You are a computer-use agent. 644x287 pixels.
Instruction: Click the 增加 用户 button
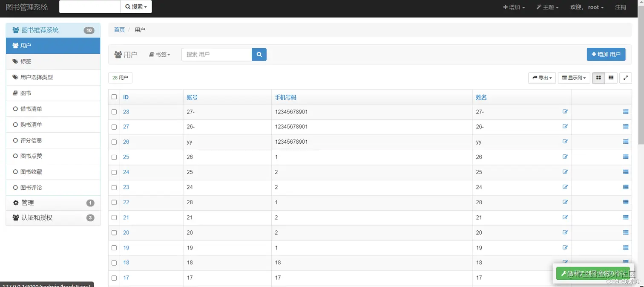tap(606, 55)
